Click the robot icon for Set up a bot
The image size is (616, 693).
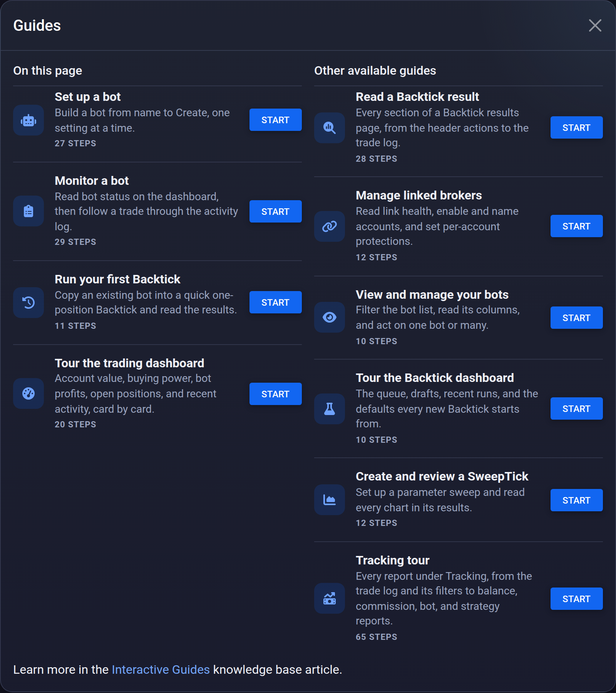point(28,120)
